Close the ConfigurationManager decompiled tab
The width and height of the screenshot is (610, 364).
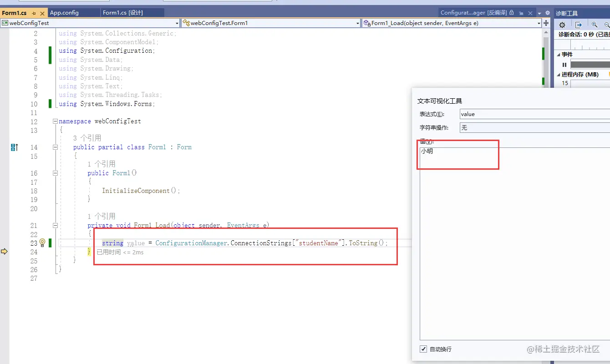530,13
